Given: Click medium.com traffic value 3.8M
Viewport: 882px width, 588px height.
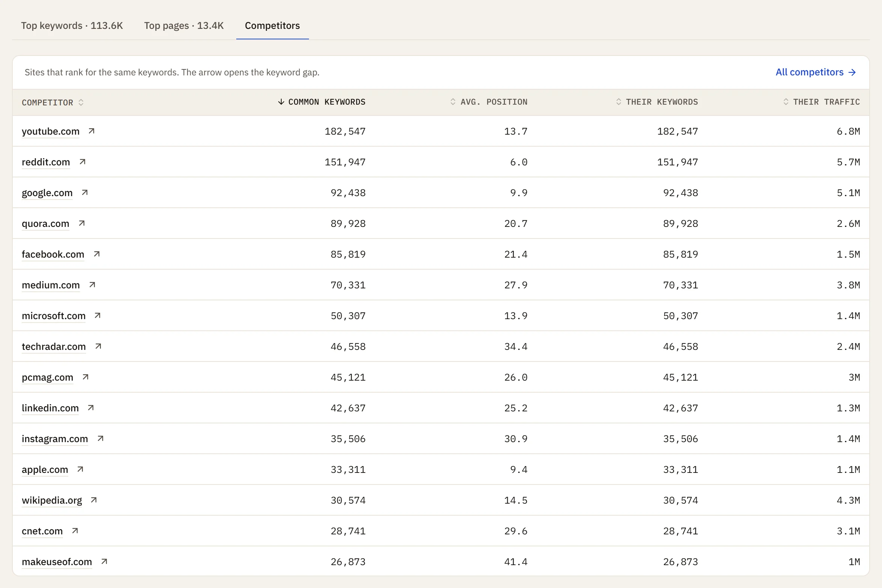Looking at the screenshot, I should coord(848,285).
